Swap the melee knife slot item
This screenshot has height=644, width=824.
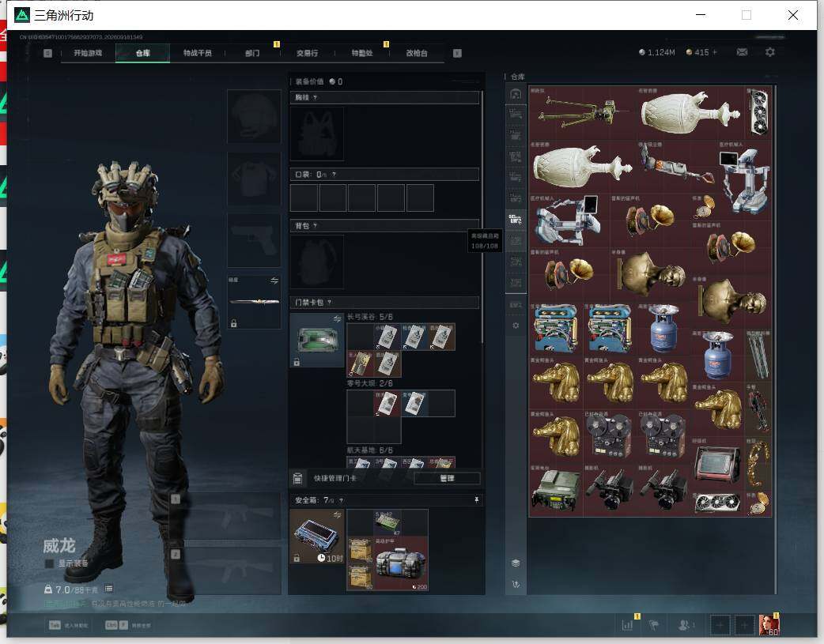tap(274, 281)
